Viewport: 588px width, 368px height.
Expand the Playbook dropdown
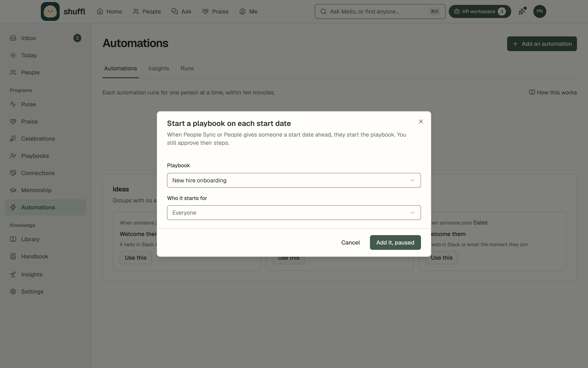[294, 180]
